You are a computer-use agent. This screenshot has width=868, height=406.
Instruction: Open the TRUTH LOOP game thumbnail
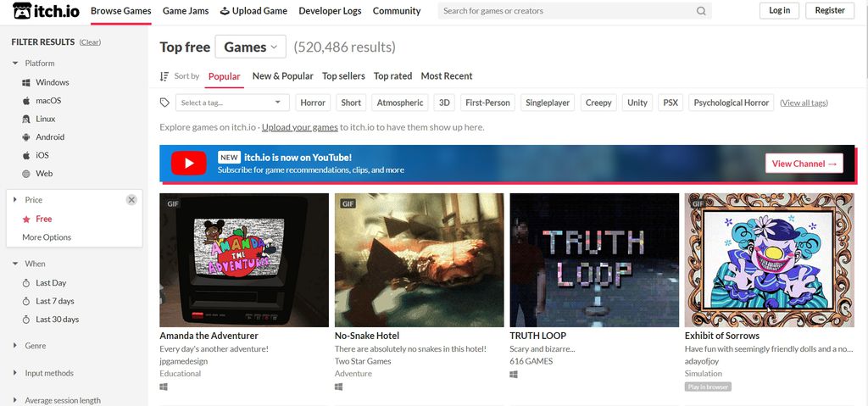point(594,260)
